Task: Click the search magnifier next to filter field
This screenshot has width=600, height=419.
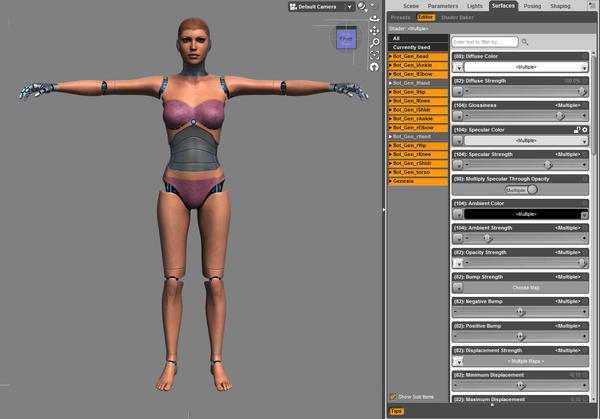Action: [x=525, y=42]
